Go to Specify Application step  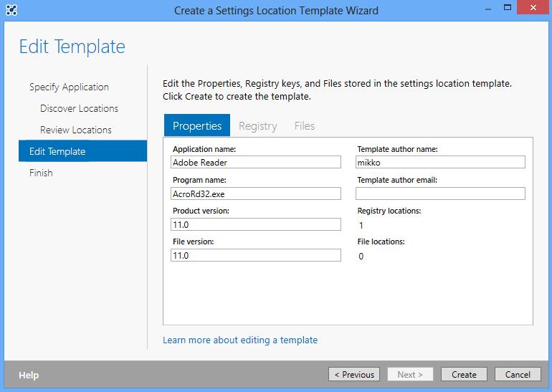(x=69, y=87)
